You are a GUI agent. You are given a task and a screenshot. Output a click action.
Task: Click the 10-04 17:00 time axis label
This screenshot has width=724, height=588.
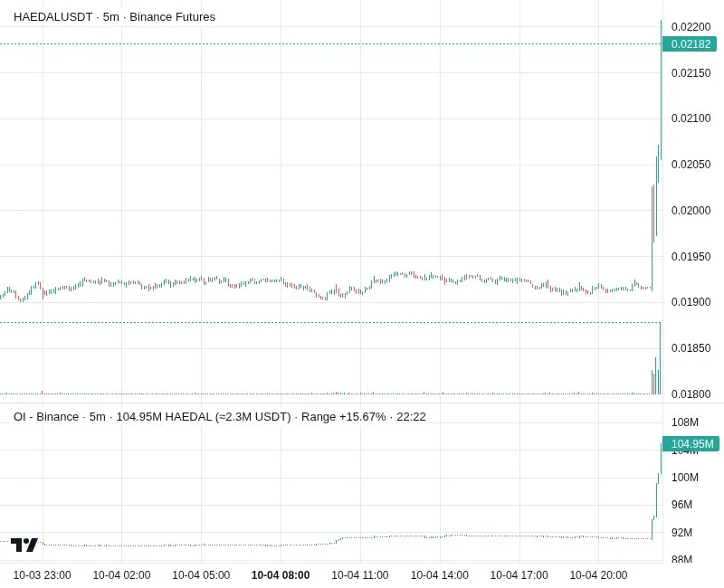[x=519, y=575]
